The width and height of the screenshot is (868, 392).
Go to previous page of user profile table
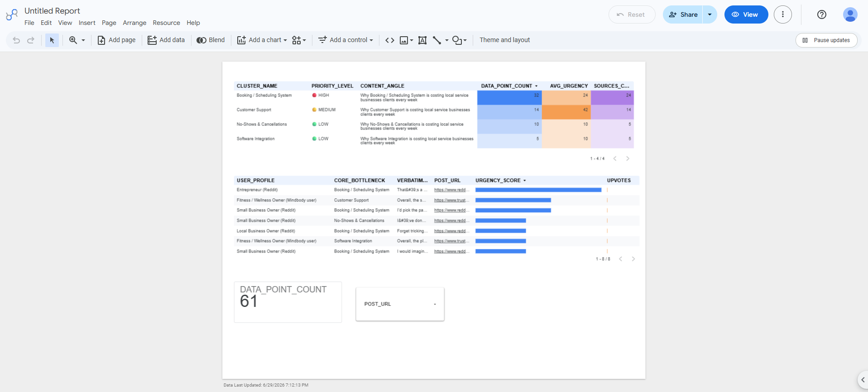[621, 259]
